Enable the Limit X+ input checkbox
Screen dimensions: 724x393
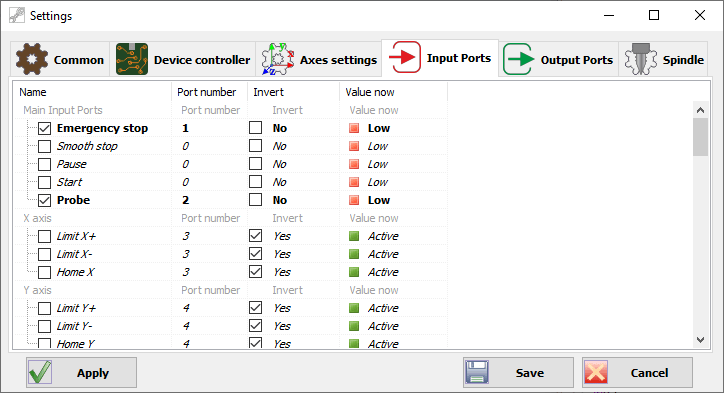(44, 236)
